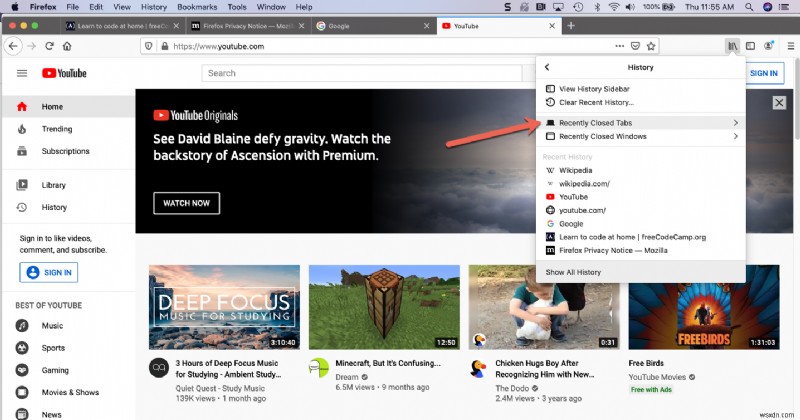Click the WATCH NOW button

point(187,203)
